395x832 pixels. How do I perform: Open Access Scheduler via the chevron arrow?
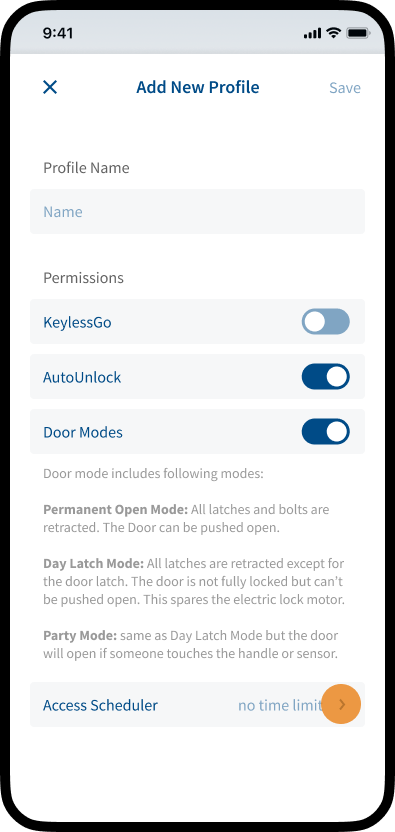(342, 705)
